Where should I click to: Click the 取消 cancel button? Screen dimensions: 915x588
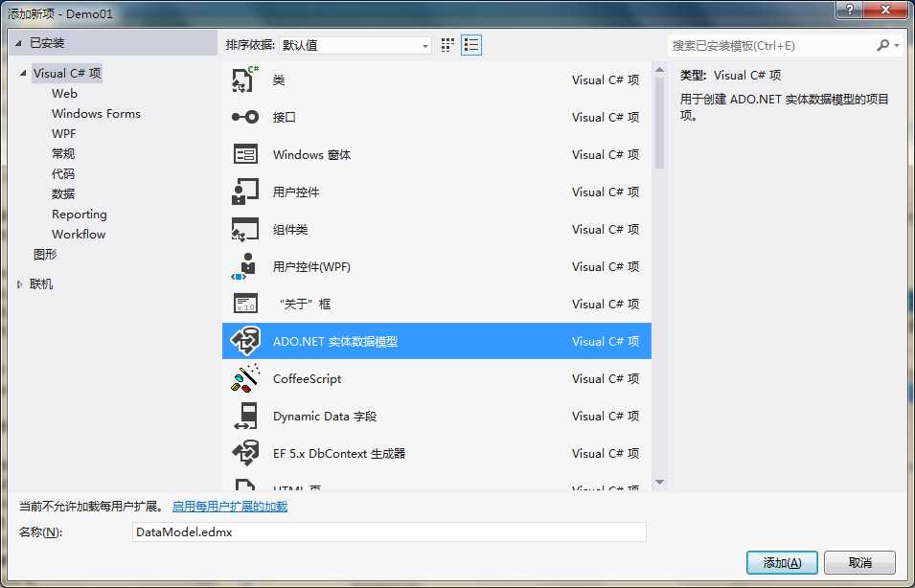pos(859,563)
